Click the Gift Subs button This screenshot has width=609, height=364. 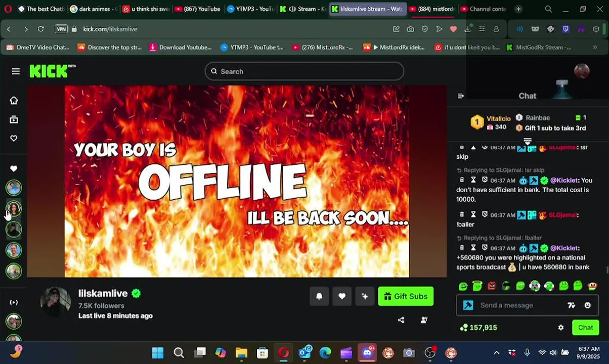pos(406,296)
